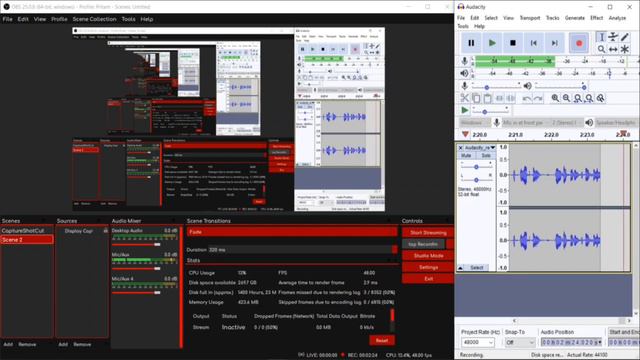The height and width of the screenshot is (360, 640).
Task: Click the Select button below the track panel
Action: (476, 268)
